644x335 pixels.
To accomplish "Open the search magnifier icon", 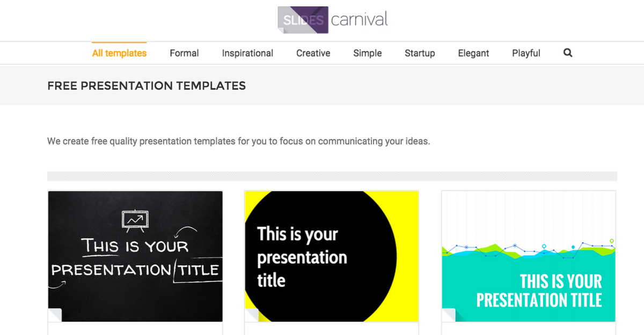I will (568, 53).
